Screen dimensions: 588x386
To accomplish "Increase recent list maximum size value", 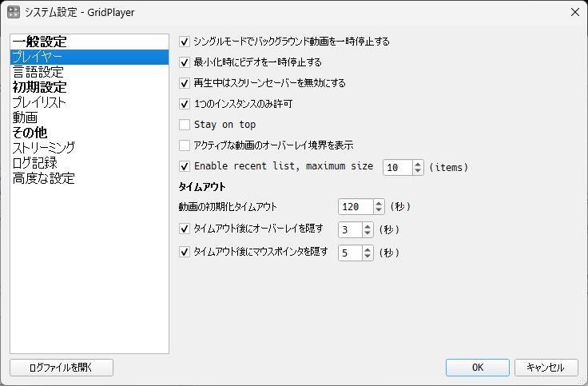I will [418, 163].
